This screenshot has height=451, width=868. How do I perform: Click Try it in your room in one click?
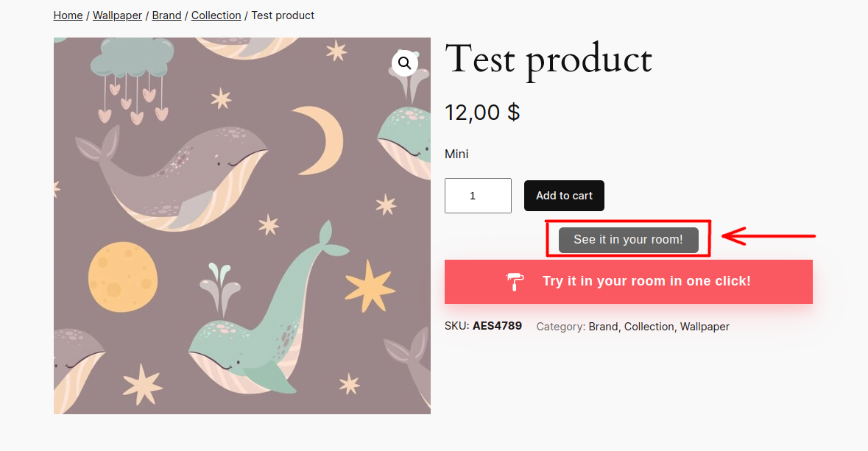628,281
